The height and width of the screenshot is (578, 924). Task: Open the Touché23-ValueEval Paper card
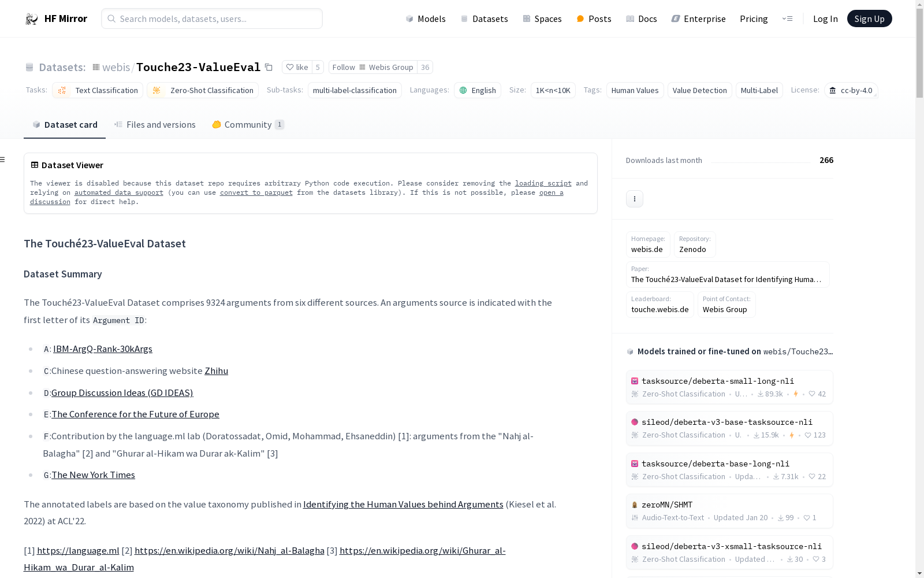tap(728, 275)
